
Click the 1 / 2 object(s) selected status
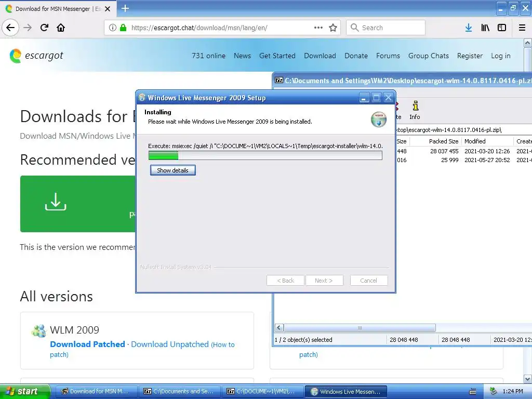point(303,340)
